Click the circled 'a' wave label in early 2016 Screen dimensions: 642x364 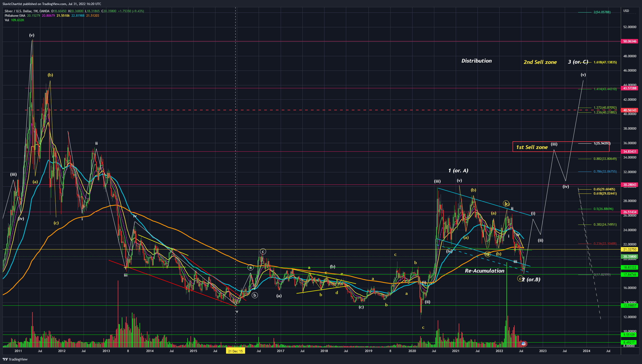tap(250, 267)
